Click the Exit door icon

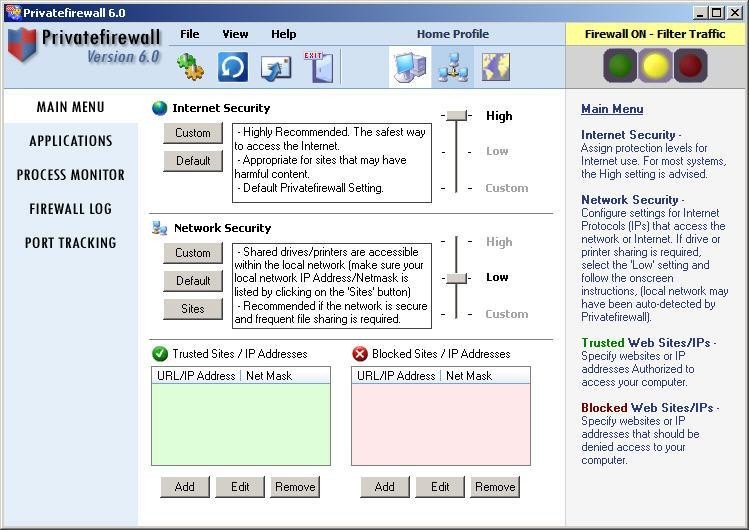(319, 66)
